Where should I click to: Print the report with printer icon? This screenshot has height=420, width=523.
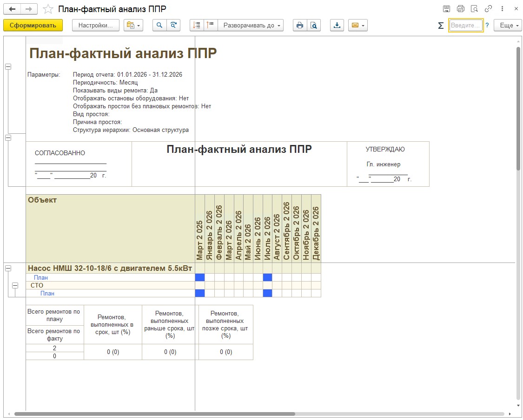300,26
